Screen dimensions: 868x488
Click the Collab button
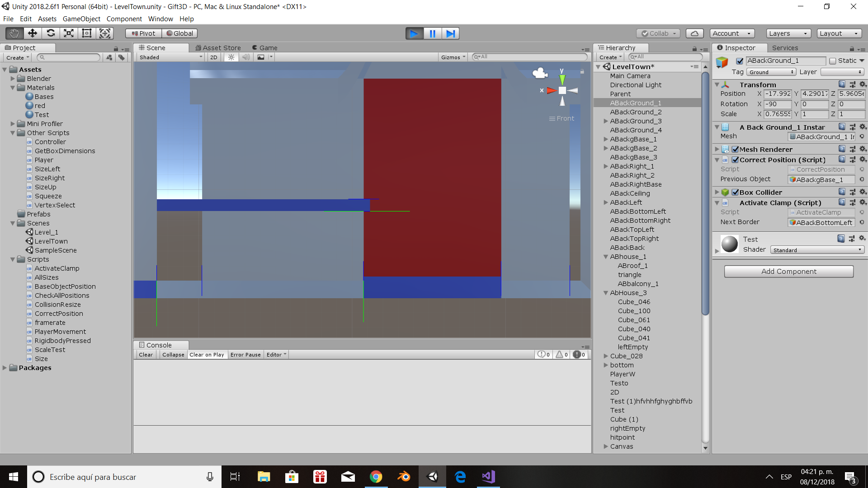[658, 33]
